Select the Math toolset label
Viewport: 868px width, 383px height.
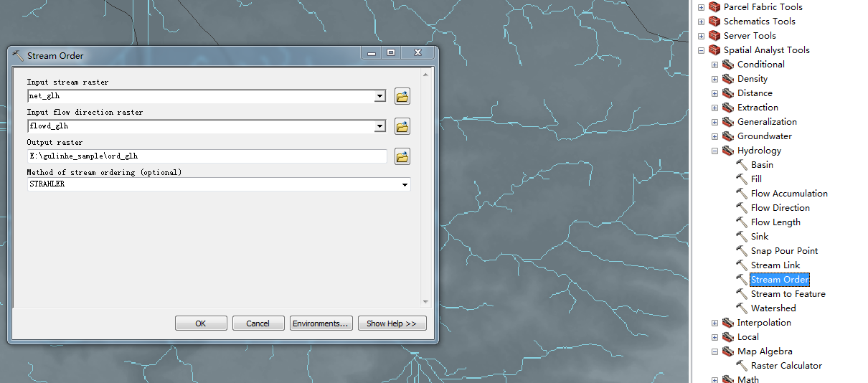[x=747, y=379]
